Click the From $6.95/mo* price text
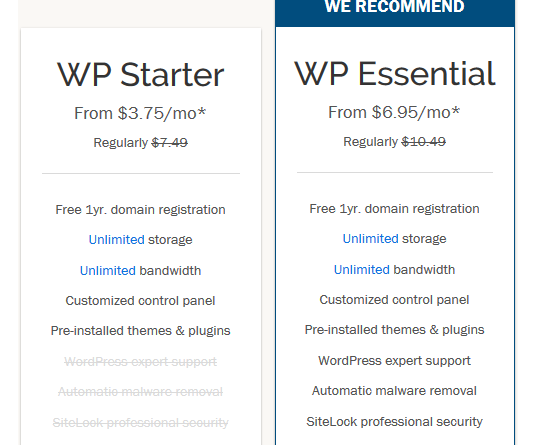Image resolution: width=542 pixels, height=445 pixels. click(x=394, y=112)
